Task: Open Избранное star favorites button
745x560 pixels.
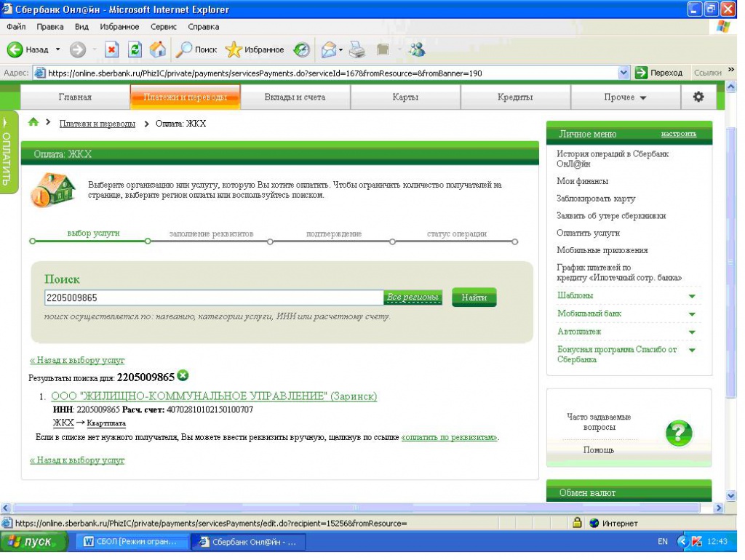Action: (255, 49)
